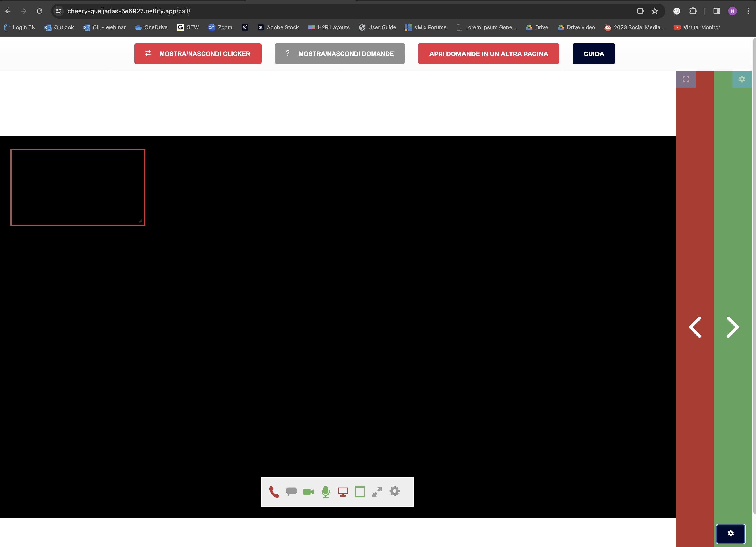756x547 pixels.
Task: Open APRI DOMANDE IN UN ALTRA PAGINA
Action: point(489,54)
